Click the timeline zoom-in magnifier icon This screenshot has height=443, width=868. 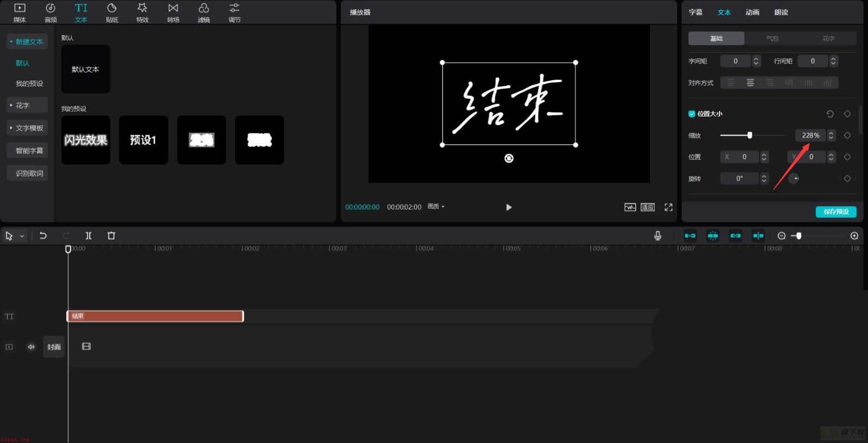click(854, 235)
